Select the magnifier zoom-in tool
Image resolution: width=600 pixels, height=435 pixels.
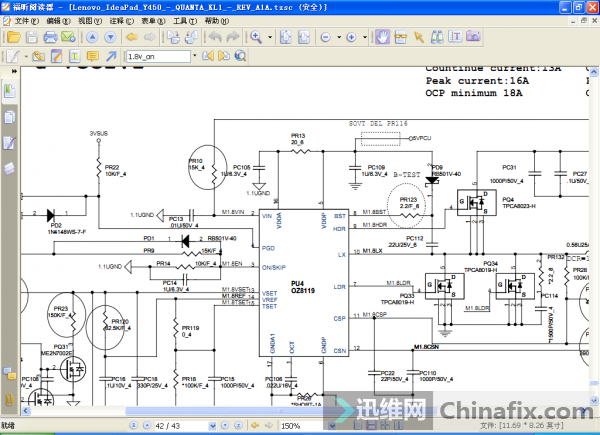pos(256,37)
